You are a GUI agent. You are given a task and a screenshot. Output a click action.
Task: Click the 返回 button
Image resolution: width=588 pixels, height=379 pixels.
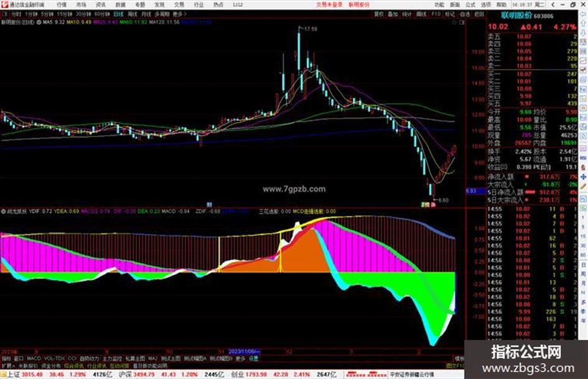click(479, 14)
